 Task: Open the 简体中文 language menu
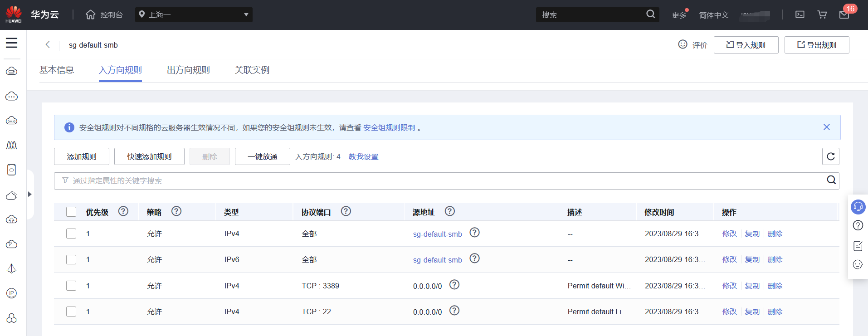[x=714, y=15]
